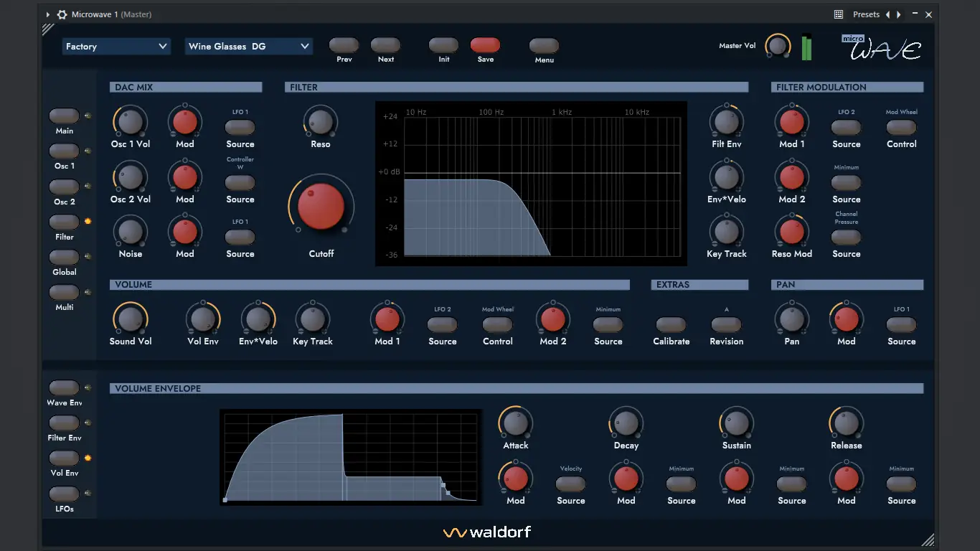980x551 pixels.
Task: Switch to the Osc 2 page
Action: 64,187
